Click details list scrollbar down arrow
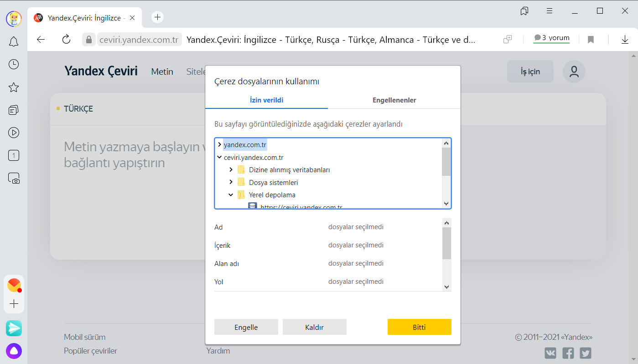 point(446,287)
